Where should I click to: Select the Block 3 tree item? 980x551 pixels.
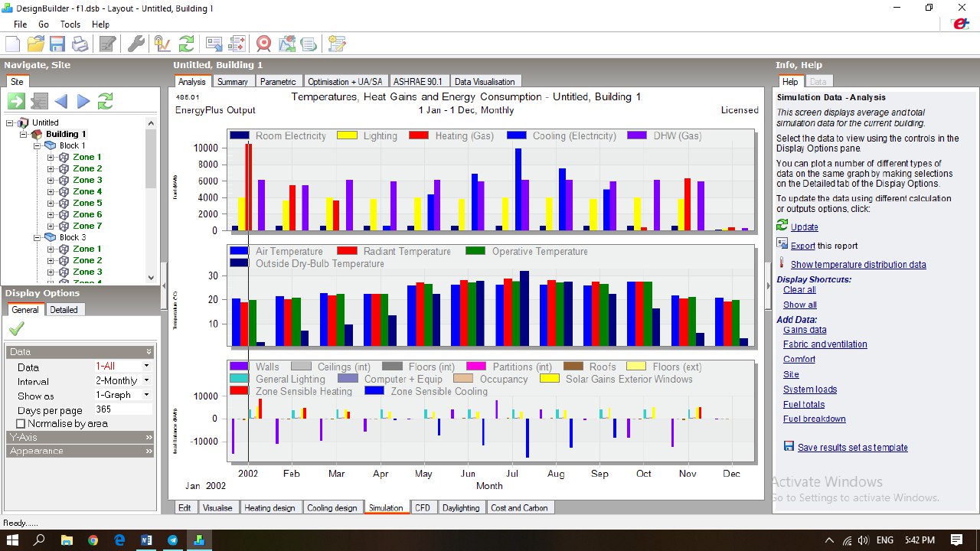click(73, 237)
